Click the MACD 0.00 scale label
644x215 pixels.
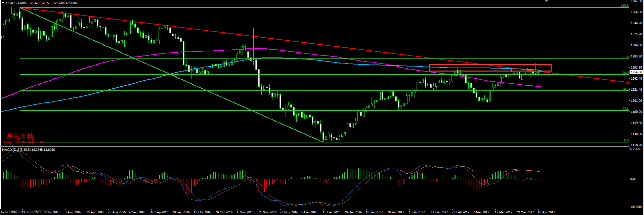633,179
